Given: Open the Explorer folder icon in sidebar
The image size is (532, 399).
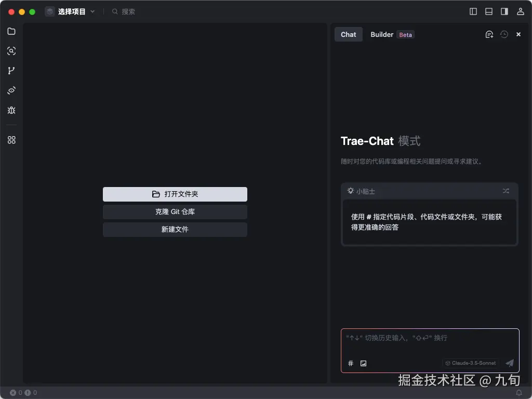Looking at the screenshot, I should tap(11, 31).
